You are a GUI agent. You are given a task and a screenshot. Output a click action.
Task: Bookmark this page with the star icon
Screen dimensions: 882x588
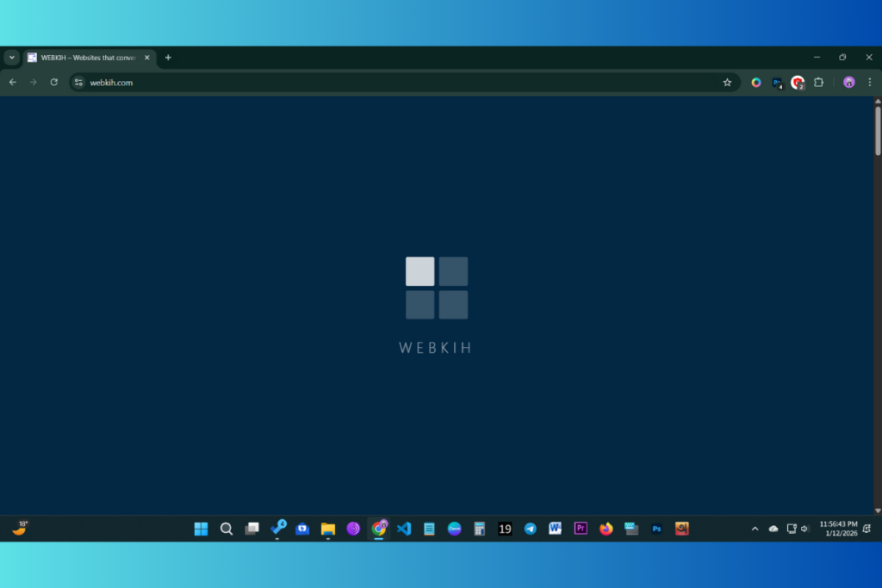point(727,83)
